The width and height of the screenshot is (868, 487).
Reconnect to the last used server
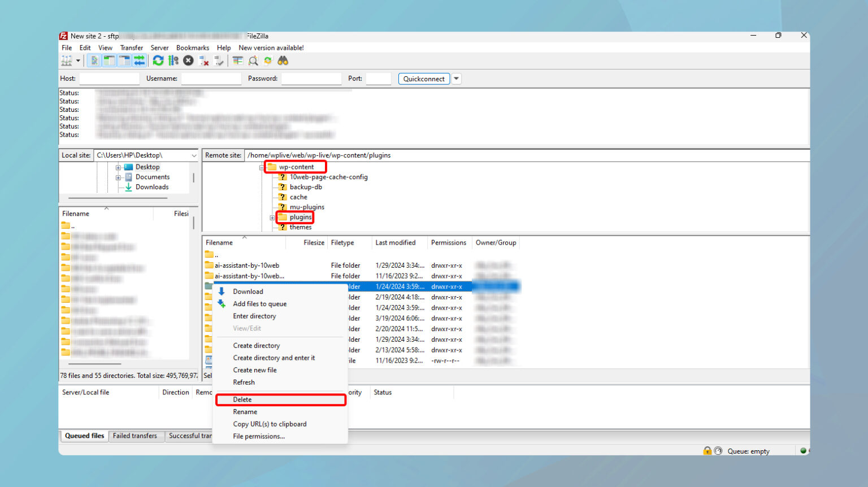[x=219, y=60]
